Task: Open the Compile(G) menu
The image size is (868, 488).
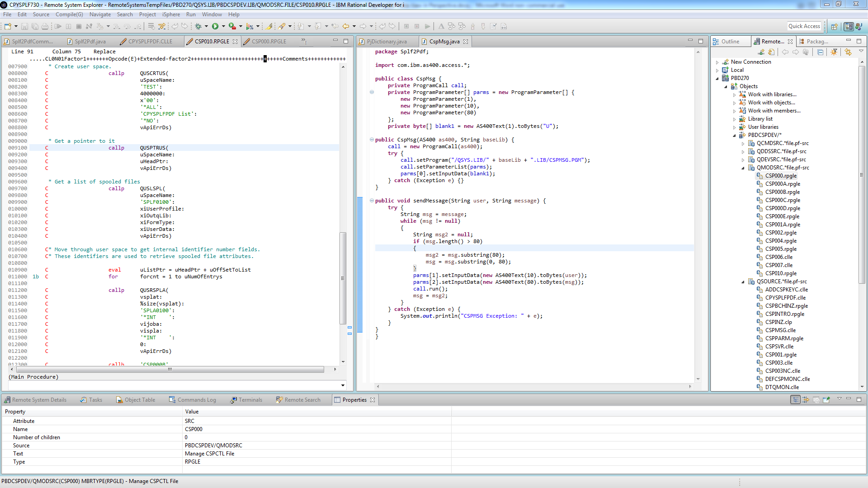Action: coord(69,14)
